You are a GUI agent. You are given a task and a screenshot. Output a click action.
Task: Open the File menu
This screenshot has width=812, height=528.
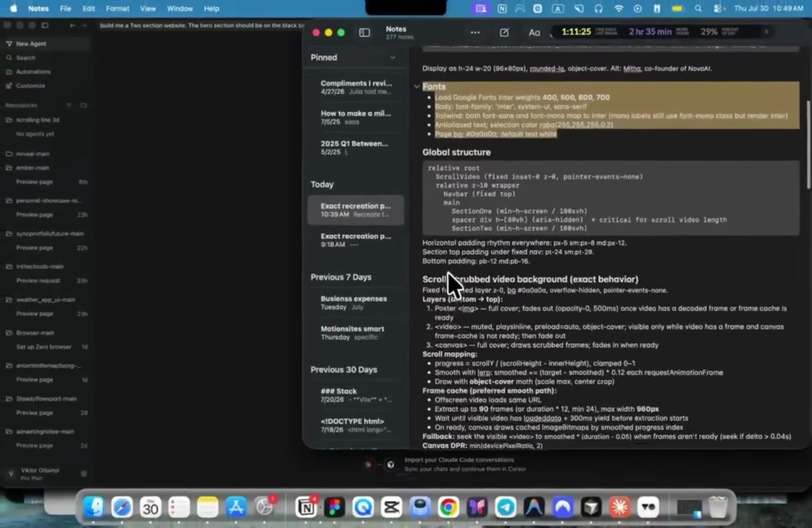coord(65,8)
